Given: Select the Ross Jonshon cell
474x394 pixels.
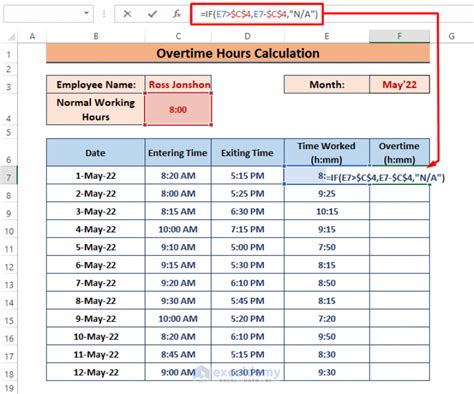Looking at the screenshot, I should [x=178, y=84].
